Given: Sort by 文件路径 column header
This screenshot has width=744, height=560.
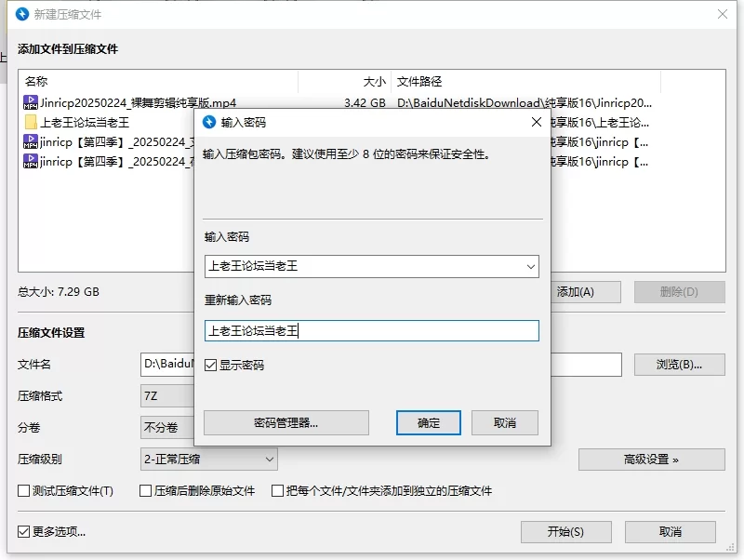Looking at the screenshot, I should coord(525,82).
